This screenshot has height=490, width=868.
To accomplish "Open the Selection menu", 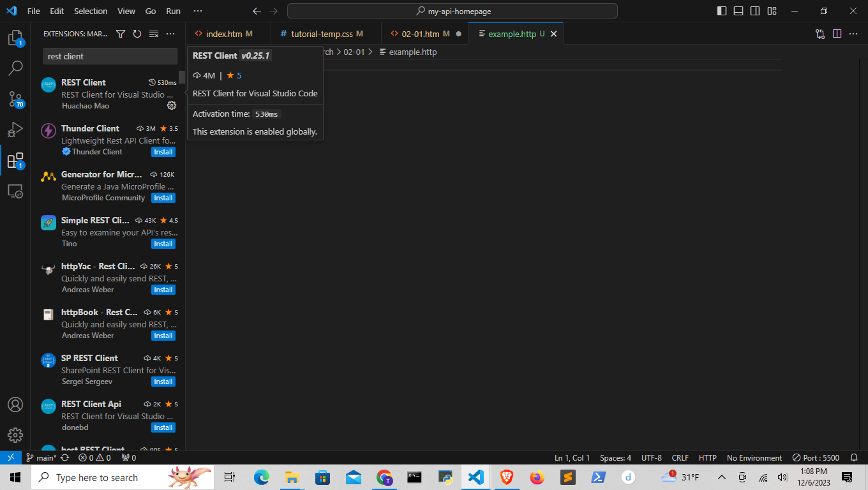I will click(x=91, y=11).
